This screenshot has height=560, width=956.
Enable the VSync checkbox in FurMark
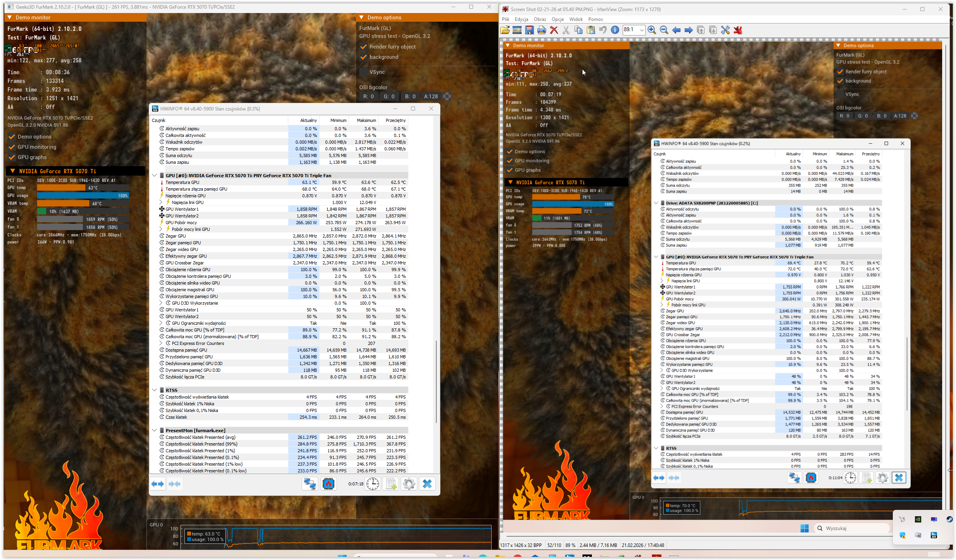364,72
